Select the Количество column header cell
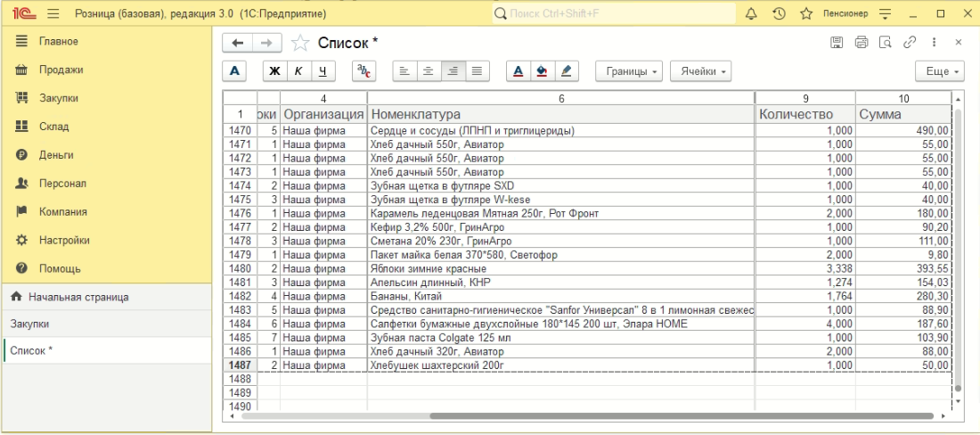The image size is (980, 435). (x=805, y=114)
